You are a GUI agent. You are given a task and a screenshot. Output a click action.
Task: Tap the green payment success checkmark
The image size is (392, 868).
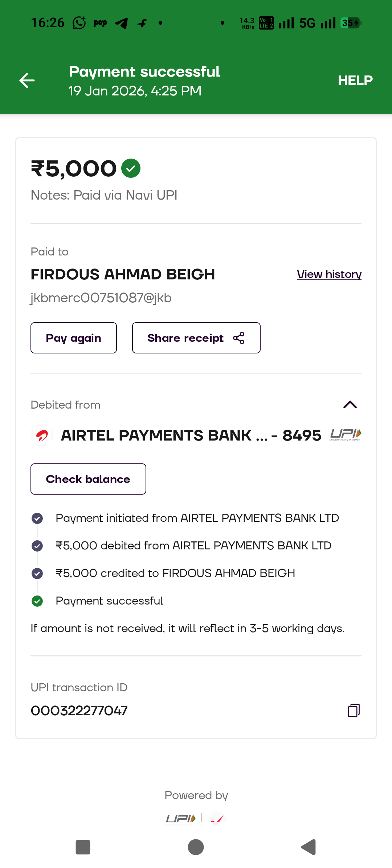(x=131, y=168)
